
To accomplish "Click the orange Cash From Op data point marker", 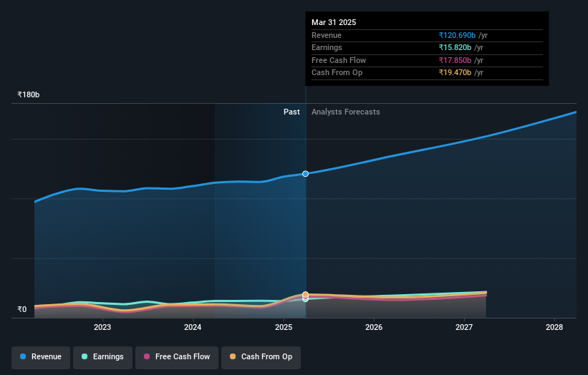I will click(x=305, y=294).
